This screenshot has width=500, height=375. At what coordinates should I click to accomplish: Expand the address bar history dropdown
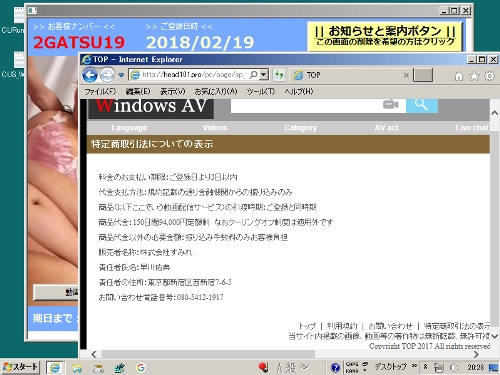(x=264, y=75)
